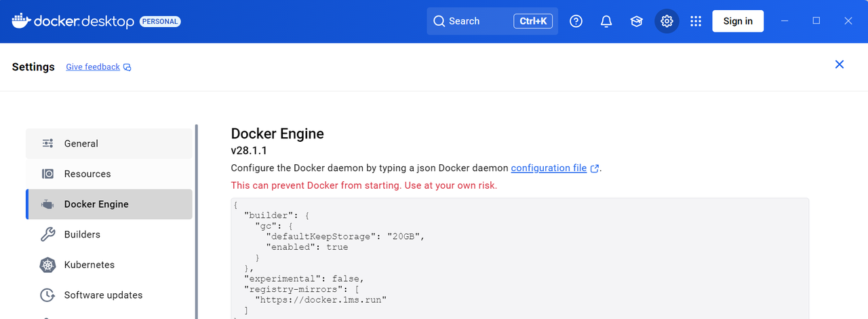
Task: Open the help question mark icon
Action: click(x=576, y=21)
